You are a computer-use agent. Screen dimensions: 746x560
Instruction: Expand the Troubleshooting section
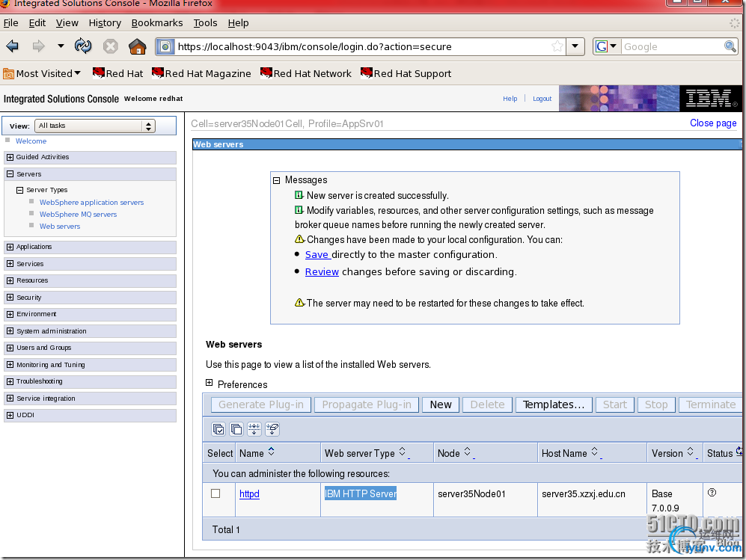click(10, 381)
